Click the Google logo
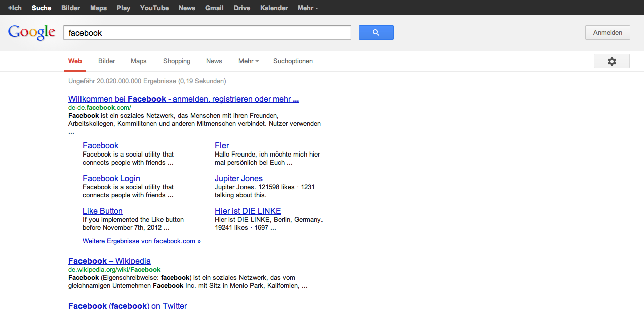 pyautogui.click(x=32, y=33)
